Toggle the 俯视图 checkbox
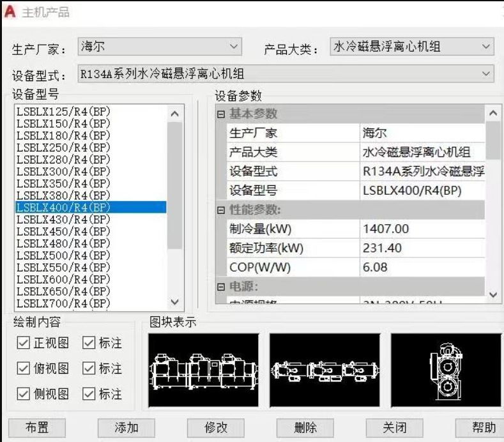 pos(24,369)
